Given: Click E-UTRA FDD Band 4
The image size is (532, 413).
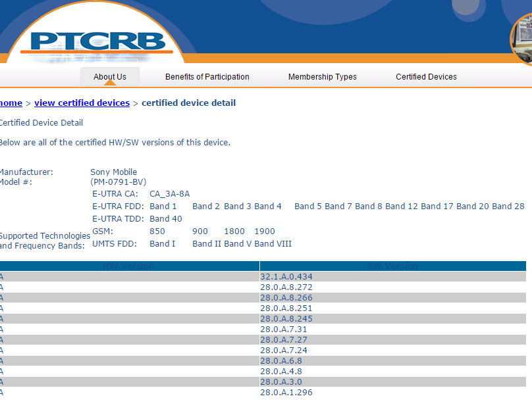Looking at the screenshot, I should click(x=268, y=206).
